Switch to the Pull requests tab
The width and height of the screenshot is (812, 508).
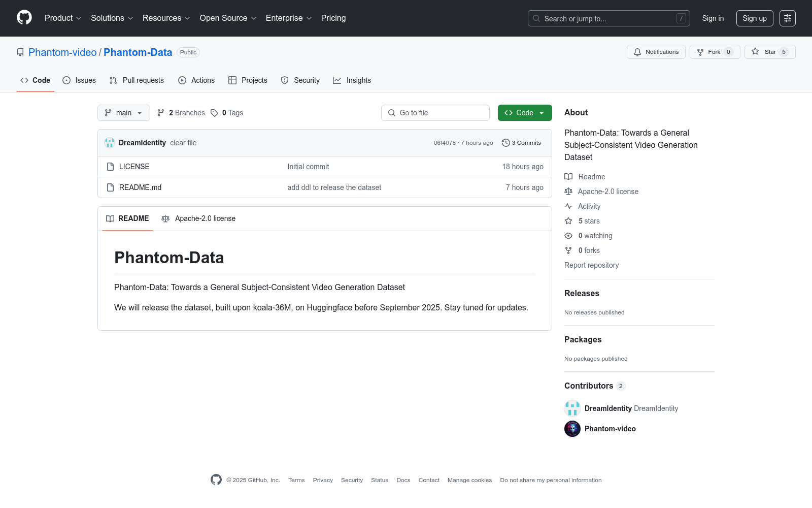coord(137,80)
